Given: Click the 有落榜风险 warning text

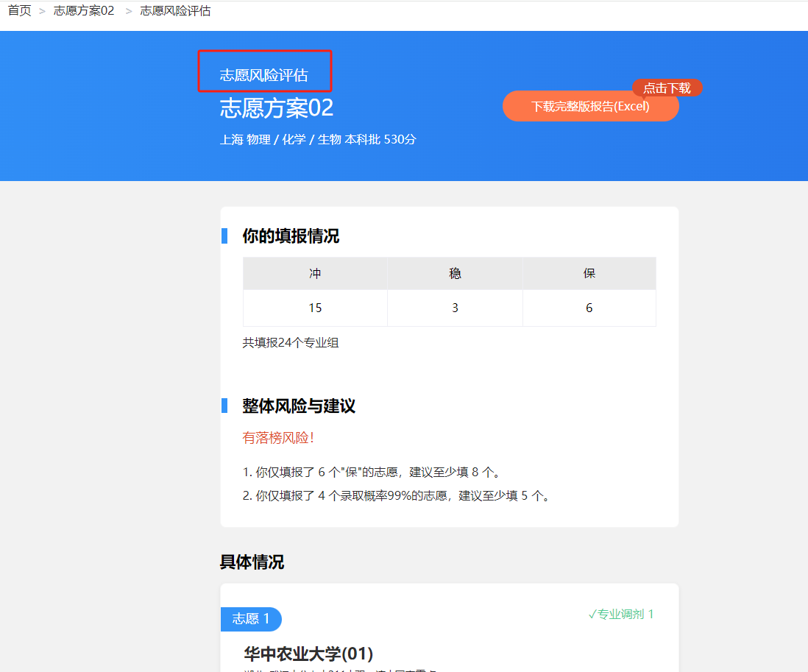Looking at the screenshot, I should pyautogui.click(x=279, y=438).
